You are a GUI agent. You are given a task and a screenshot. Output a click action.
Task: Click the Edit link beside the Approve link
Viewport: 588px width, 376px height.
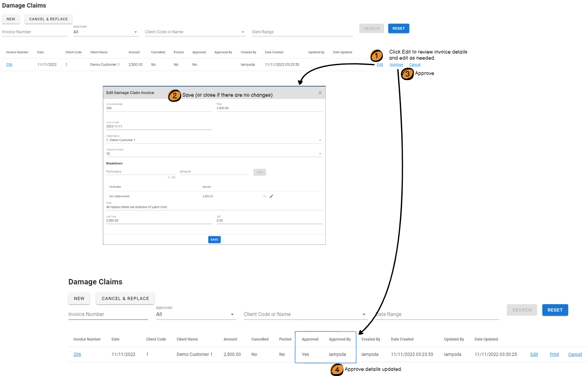pyautogui.click(x=380, y=65)
